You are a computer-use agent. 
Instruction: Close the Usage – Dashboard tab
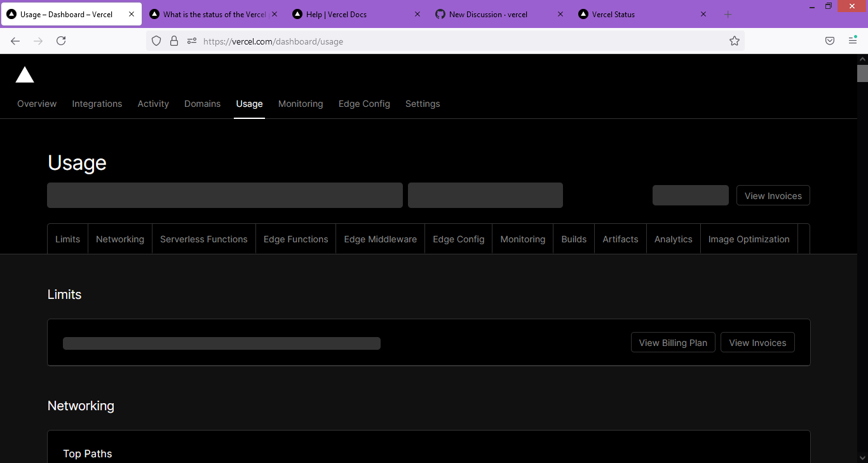tap(132, 14)
